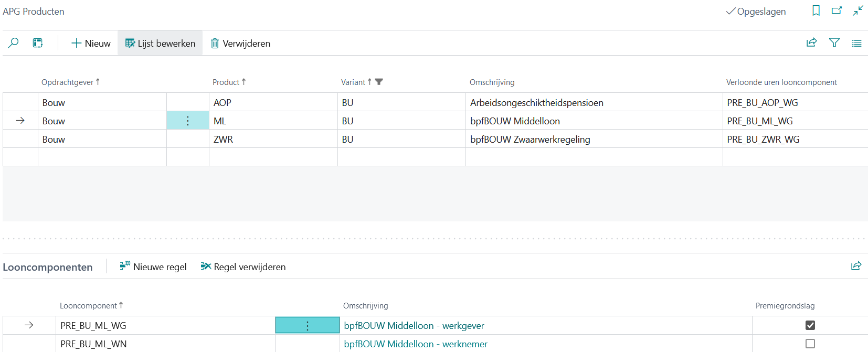The width and height of the screenshot is (868, 352).
Task: Click the share icon in top toolbar
Action: pos(811,43)
